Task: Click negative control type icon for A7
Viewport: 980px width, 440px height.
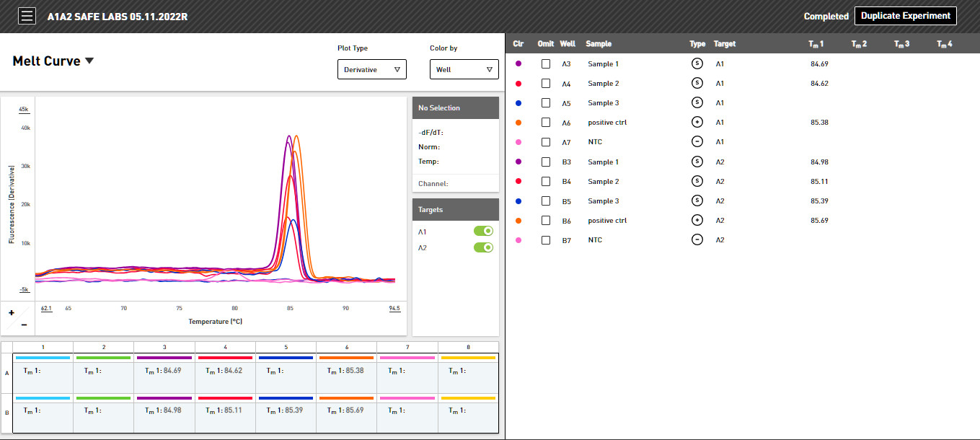Action: 697,141
